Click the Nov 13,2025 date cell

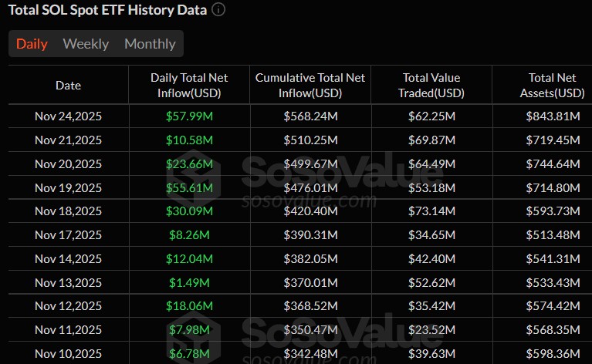(x=69, y=282)
